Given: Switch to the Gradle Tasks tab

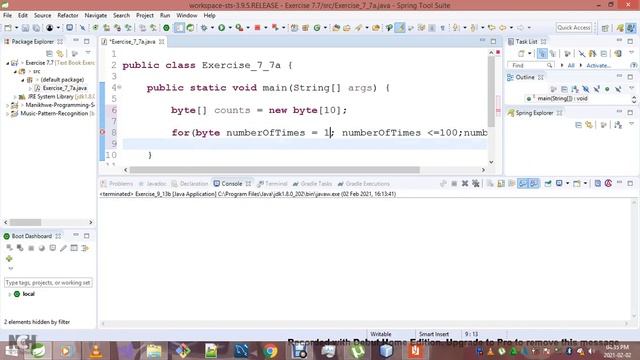Looking at the screenshot, I should click(x=313, y=184).
